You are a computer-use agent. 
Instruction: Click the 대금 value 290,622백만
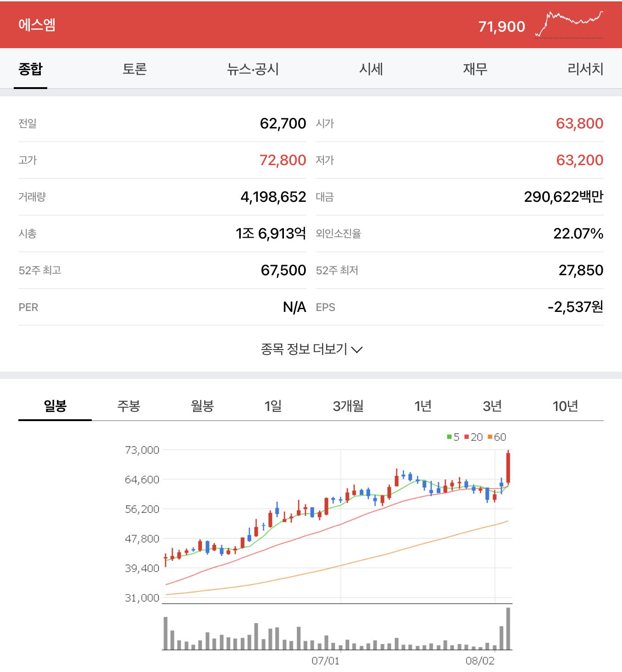(x=564, y=197)
